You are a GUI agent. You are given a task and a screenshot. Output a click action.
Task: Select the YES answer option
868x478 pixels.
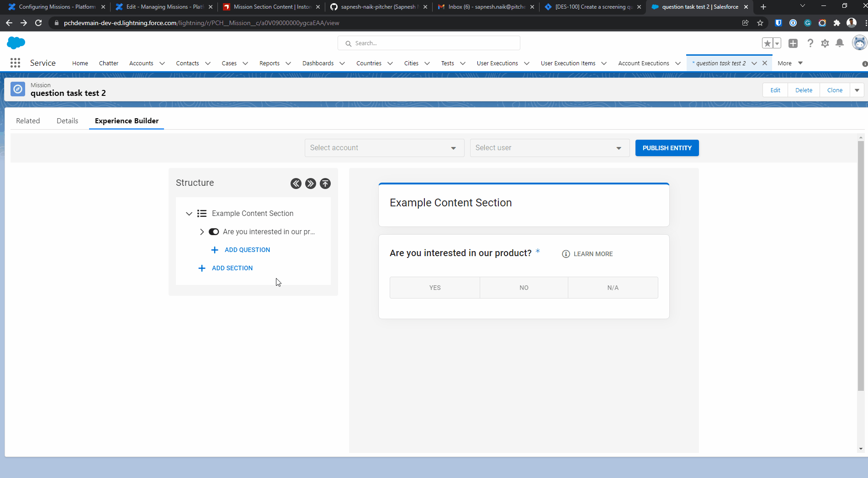click(434, 288)
